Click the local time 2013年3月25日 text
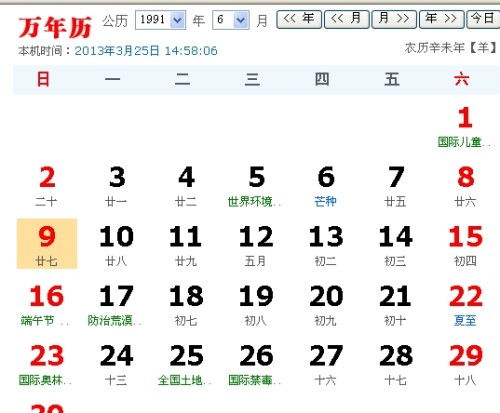Screen dimensions: 500x413 tap(146, 51)
